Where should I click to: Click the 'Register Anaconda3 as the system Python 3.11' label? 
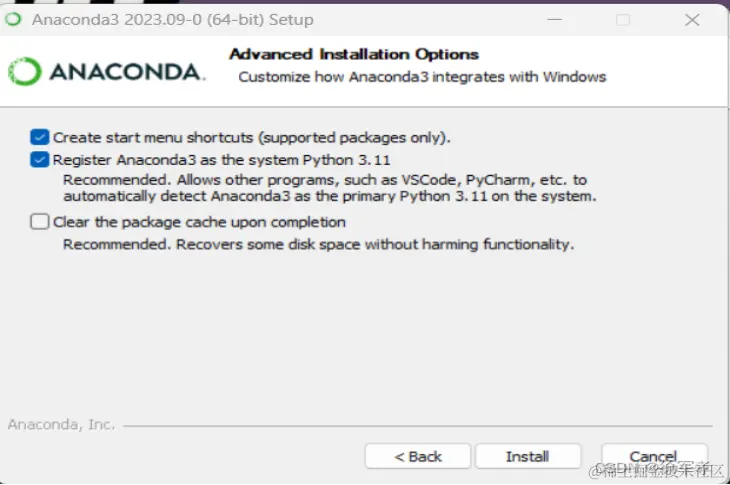point(222,160)
